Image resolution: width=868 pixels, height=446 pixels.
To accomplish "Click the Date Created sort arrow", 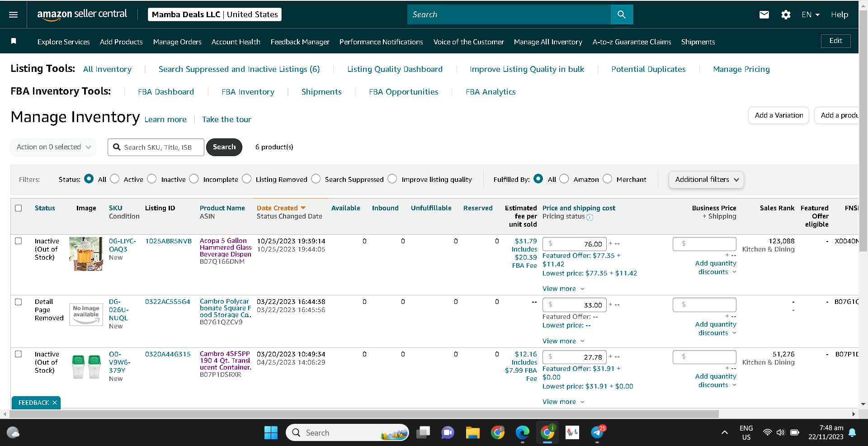I will [303, 208].
